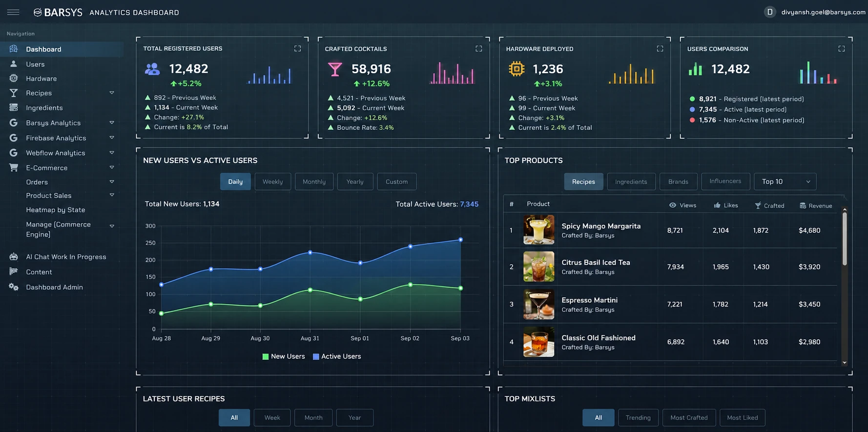Click the Recipes cocktail glass icon in the sidebar
This screenshot has height=432, width=868.
(x=14, y=93)
